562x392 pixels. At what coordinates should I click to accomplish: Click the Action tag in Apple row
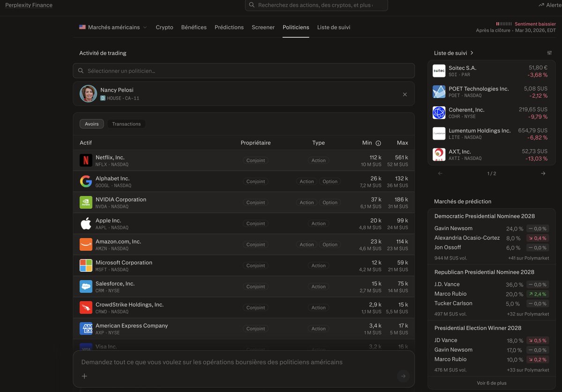click(x=318, y=224)
